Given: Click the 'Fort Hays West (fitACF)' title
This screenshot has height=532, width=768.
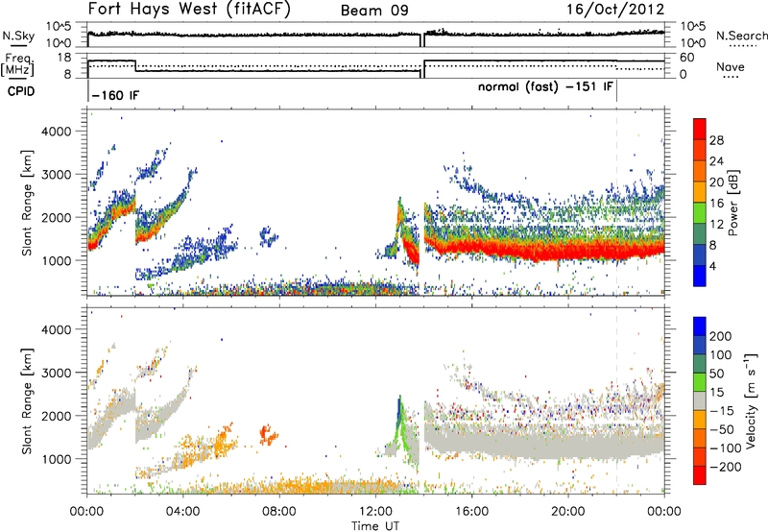Looking at the screenshot, I should coord(188,10).
